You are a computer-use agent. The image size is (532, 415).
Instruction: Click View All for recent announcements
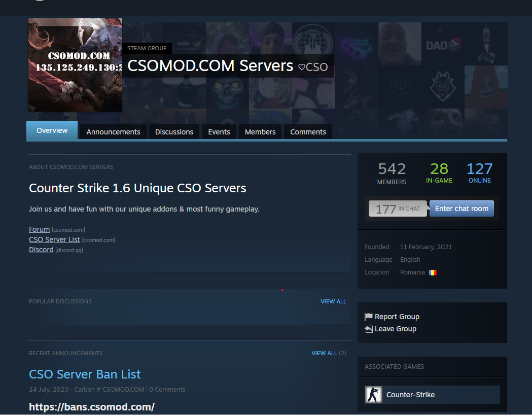[x=324, y=353]
